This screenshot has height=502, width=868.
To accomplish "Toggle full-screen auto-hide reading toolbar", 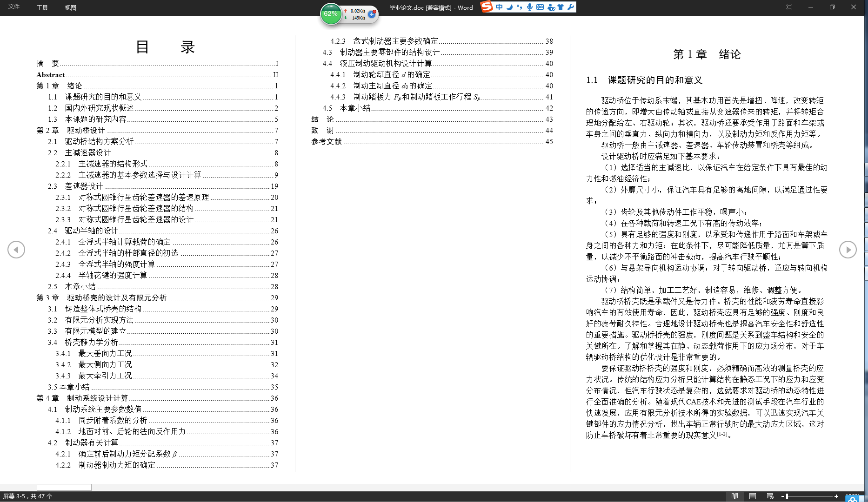I will coord(789,7).
